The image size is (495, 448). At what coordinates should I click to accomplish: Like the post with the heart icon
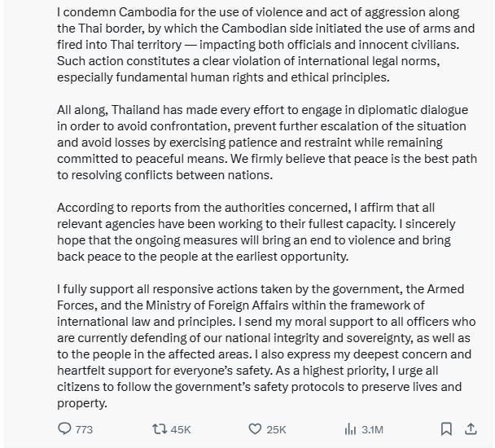[x=255, y=429]
